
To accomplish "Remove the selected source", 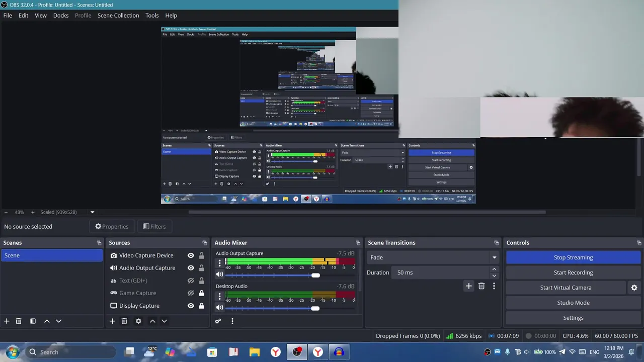I will 124,321.
